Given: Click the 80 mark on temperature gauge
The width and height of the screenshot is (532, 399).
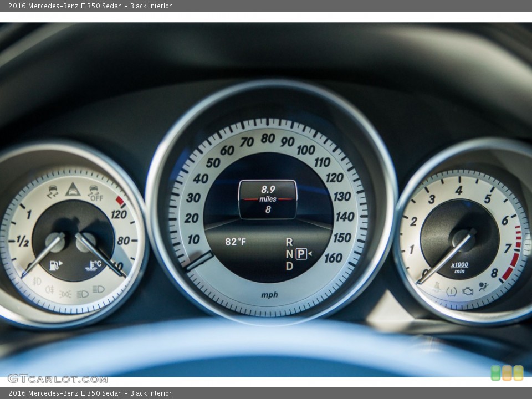Looking at the screenshot, I should point(123,241).
